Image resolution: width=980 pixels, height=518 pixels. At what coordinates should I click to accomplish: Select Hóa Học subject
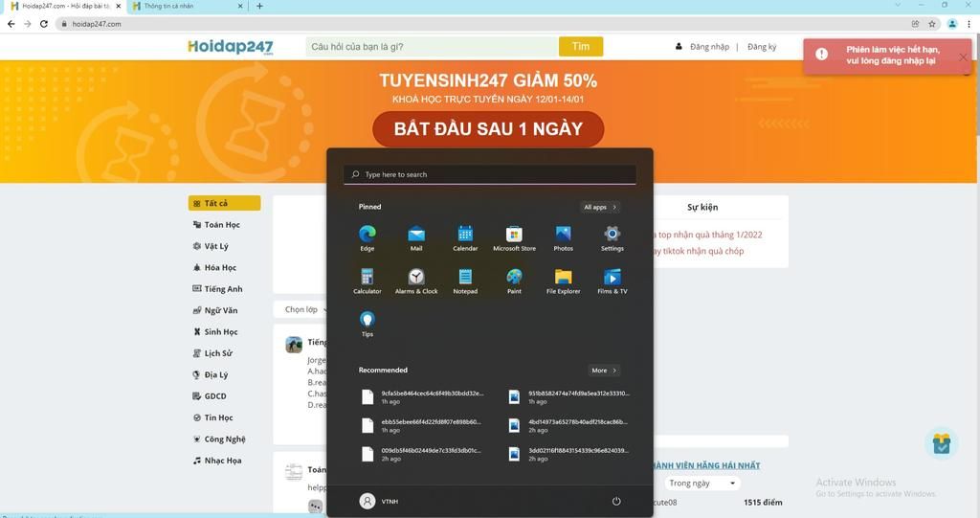(214, 268)
